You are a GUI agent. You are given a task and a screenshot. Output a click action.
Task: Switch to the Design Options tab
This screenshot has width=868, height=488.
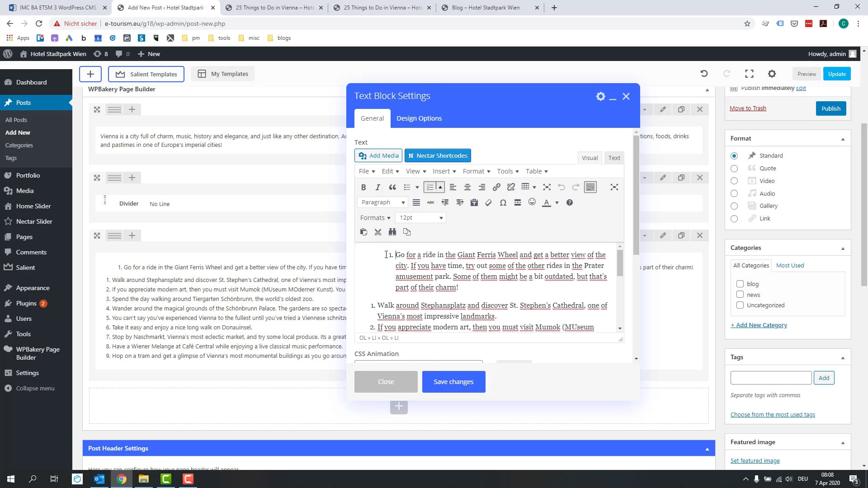pyautogui.click(x=419, y=118)
